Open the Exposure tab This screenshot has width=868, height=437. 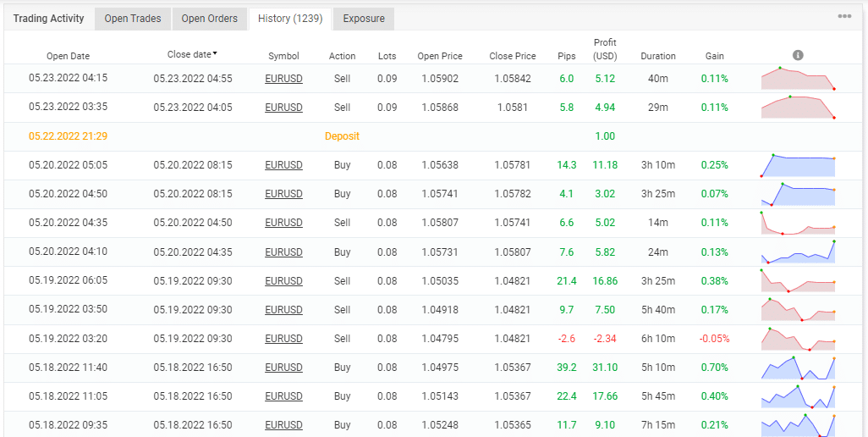[364, 19]
